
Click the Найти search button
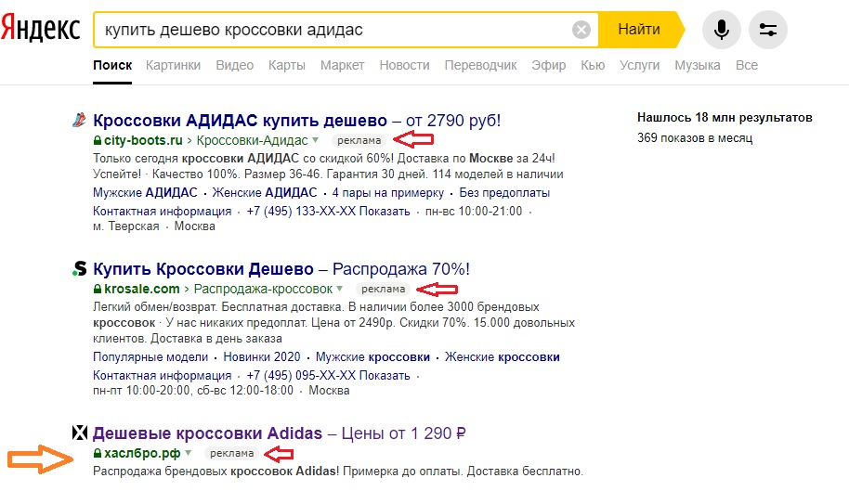pos(639,29)
